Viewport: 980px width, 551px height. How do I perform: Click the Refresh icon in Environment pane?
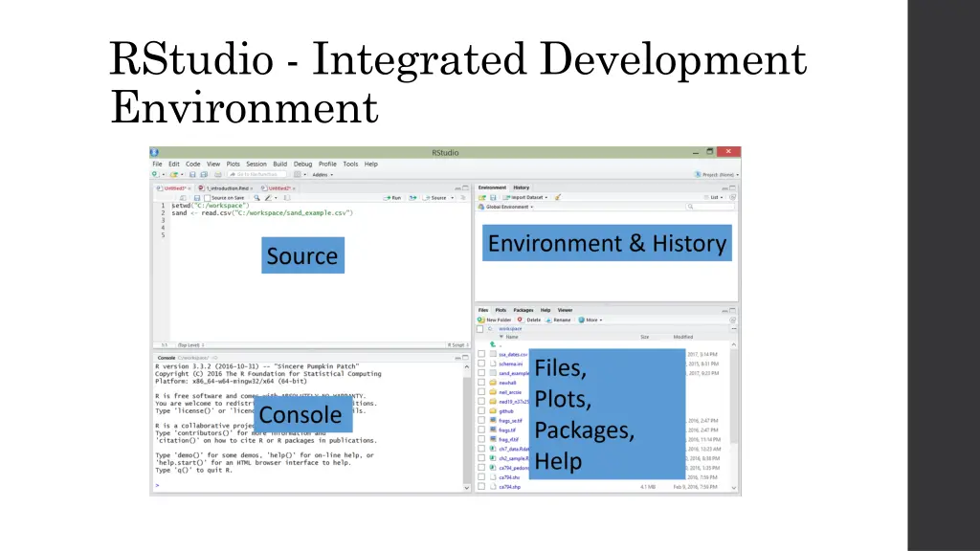[732, 197]
